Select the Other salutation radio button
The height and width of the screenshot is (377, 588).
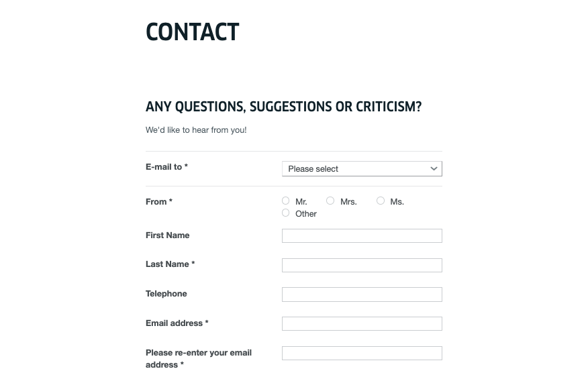point(286,213)
